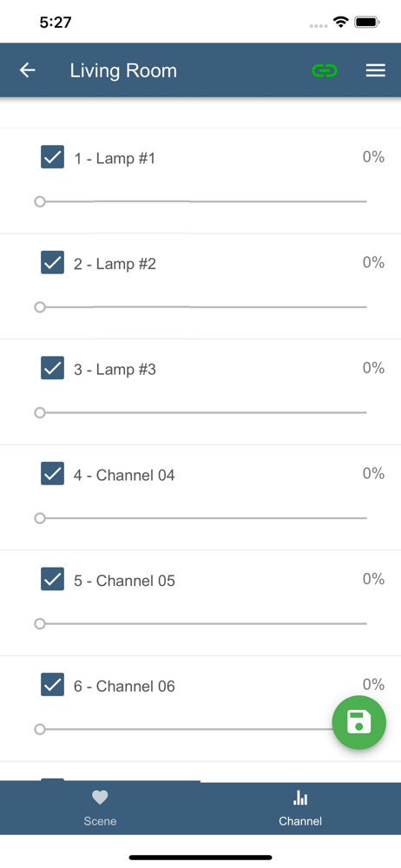Open the hamburger menu
The width and height of the screenshot is (401, 868).
pos(376,70)
